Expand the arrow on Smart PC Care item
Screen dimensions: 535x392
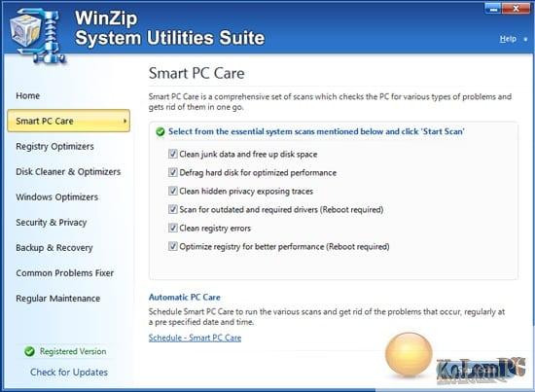point(125,121)
